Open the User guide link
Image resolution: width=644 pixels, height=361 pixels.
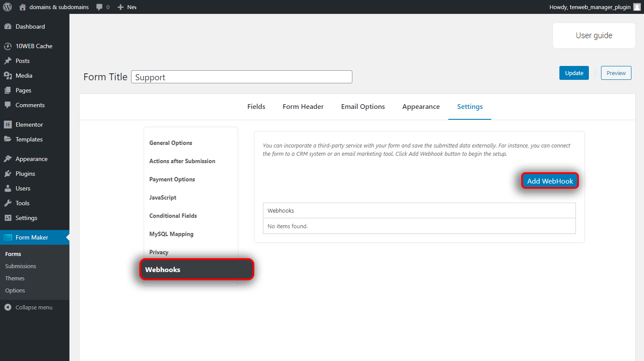[x=594, y=36]
